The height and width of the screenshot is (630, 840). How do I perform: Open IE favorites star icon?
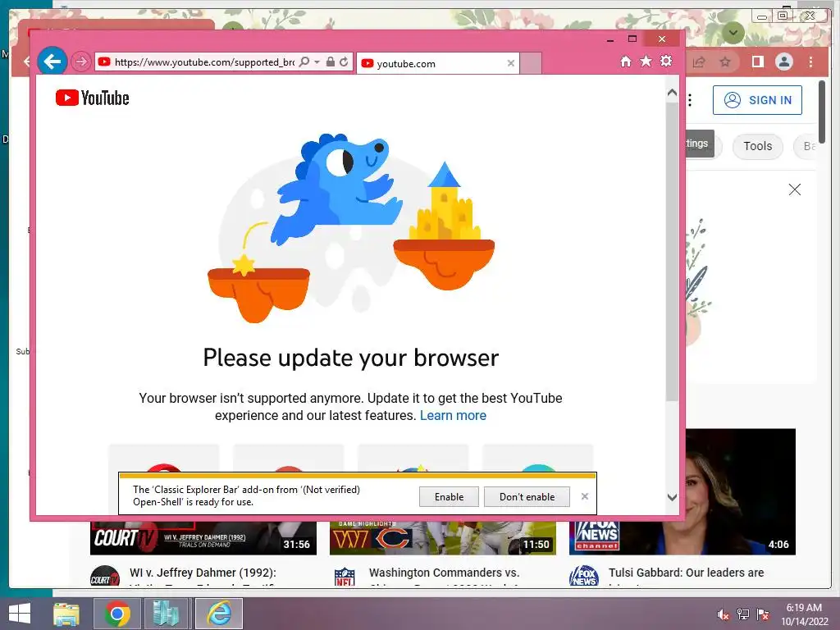pos(646,61)
